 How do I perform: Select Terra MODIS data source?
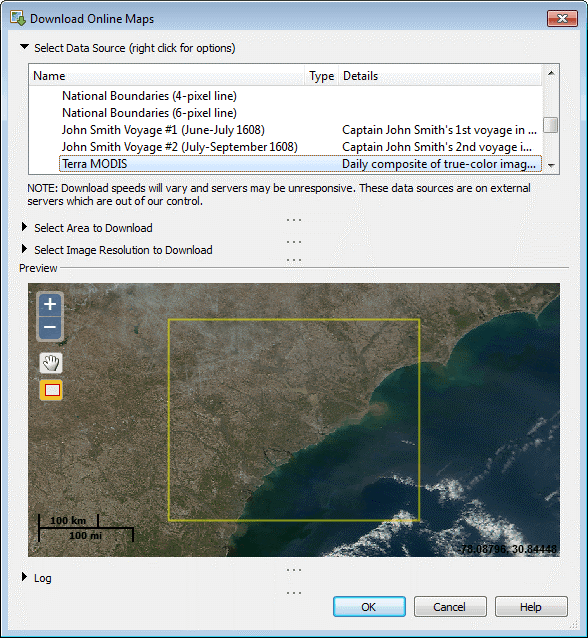(x=300, y=164)
